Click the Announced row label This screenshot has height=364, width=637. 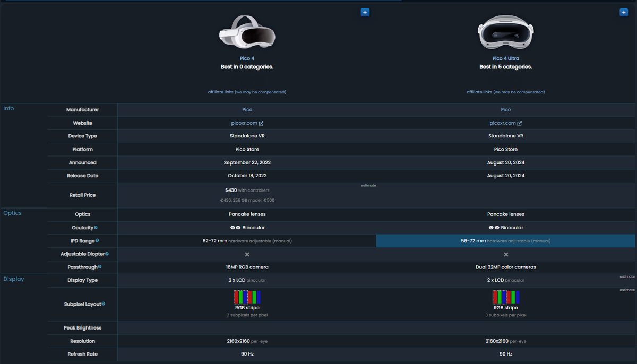(82, 163)
